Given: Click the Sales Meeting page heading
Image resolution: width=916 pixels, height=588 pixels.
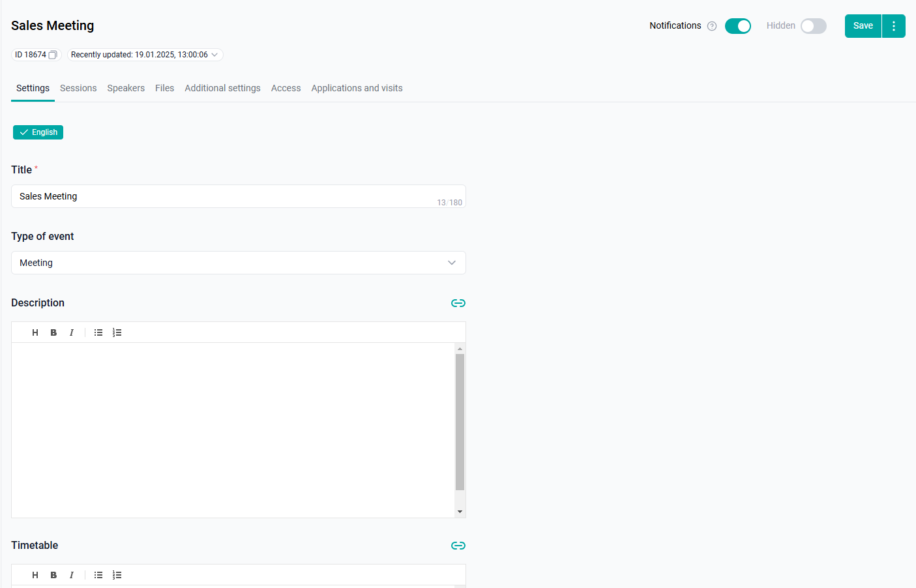Looking at the screenshot, I should [x=53, y=25].
